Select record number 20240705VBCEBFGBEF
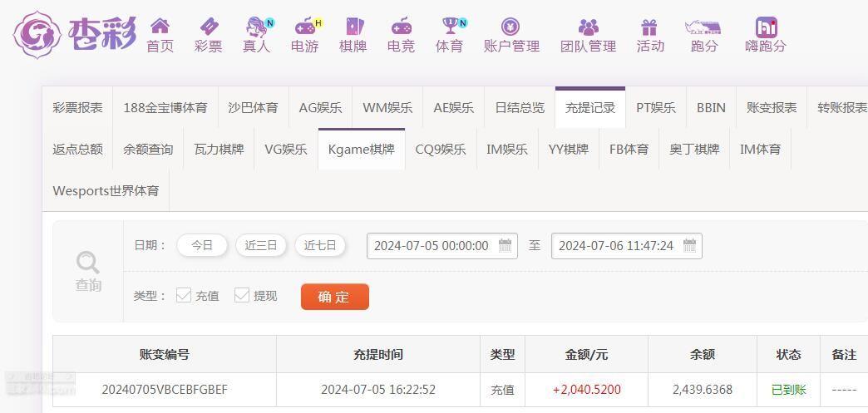This screenshot has width=868, height=413. (165, 390)
